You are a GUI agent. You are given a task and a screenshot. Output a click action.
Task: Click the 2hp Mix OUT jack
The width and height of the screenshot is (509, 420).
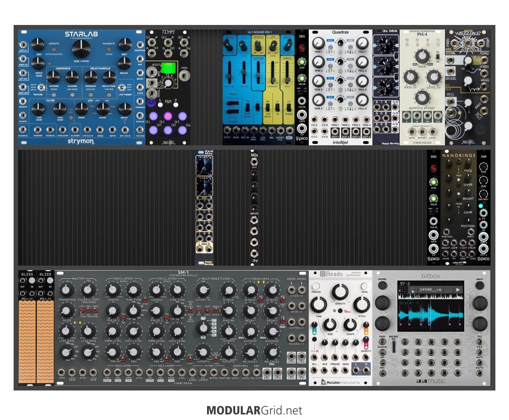(x=254, y=162)
